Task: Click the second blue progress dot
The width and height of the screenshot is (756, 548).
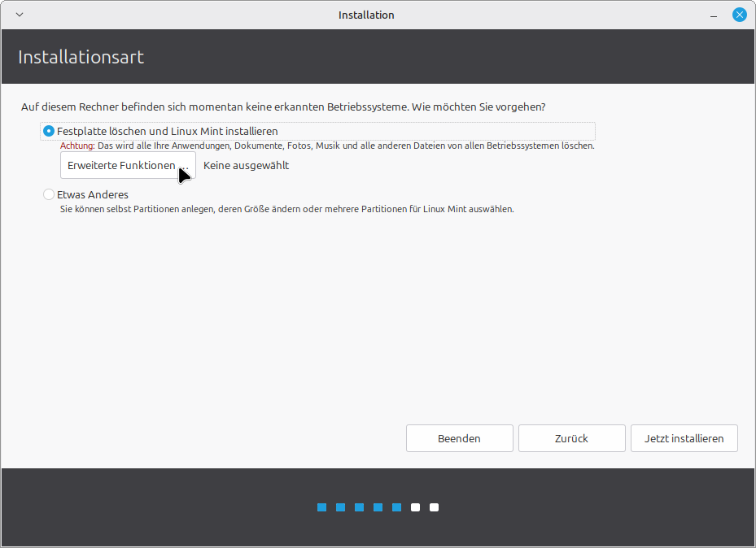Action: (340, 507)
